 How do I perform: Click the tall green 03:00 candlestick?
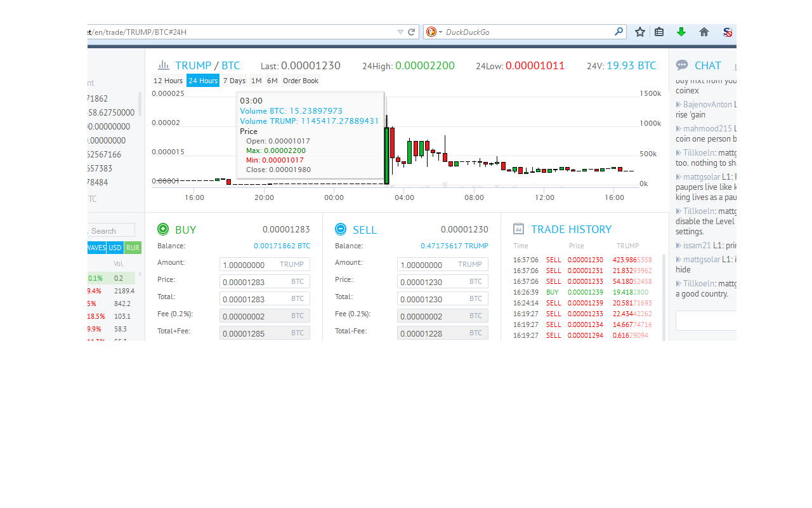coord(386,156)
